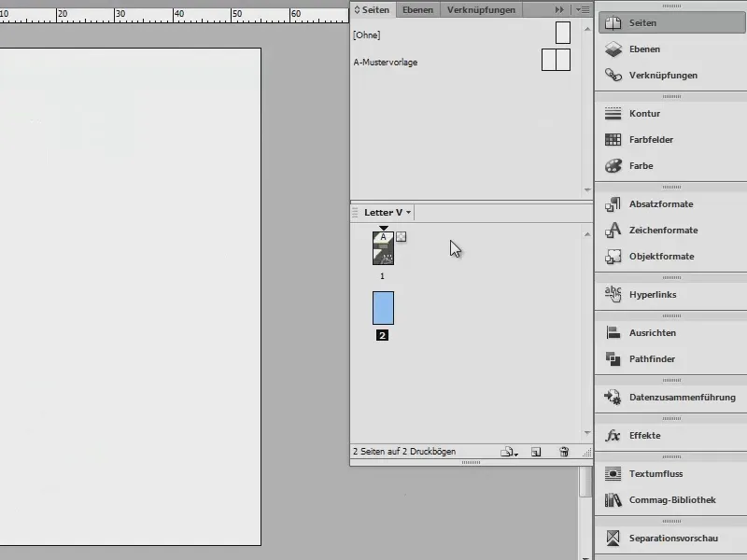Image resolution: width=747 pixels, height=560 pixels.
Task: Click the [Ohne] master page thumbnail
Action: 563,33
